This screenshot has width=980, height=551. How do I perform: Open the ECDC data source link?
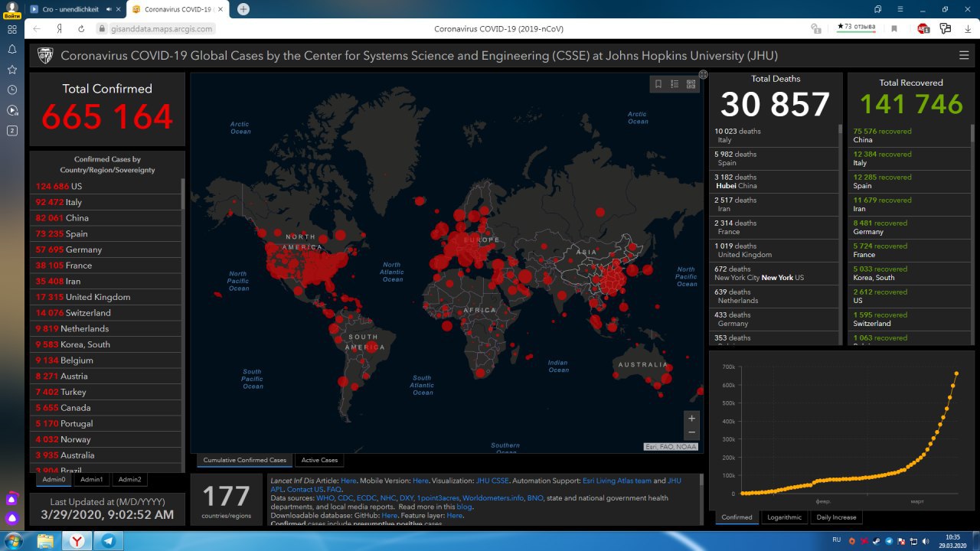coord(366,497)
